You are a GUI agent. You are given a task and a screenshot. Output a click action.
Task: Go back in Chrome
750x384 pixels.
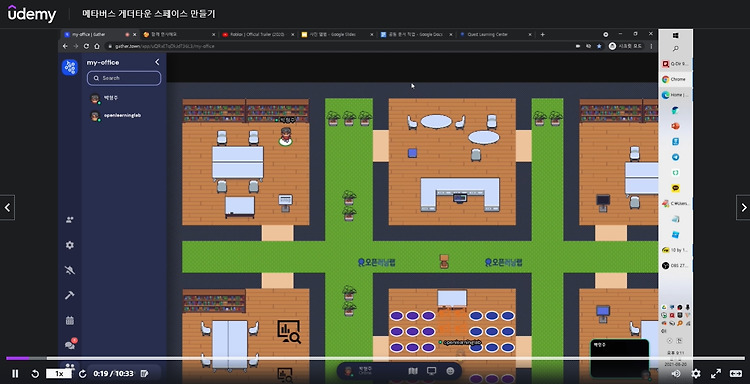65,46
